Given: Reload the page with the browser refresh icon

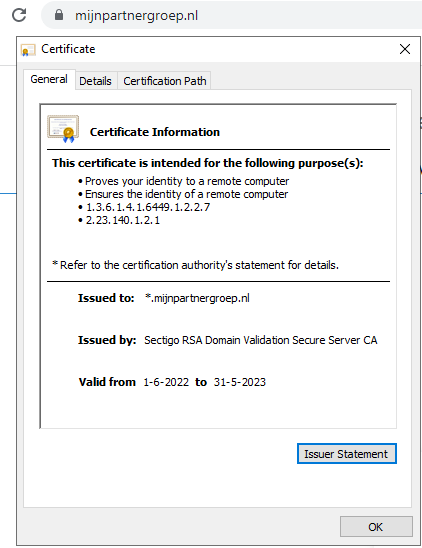Looking at the screenshot, I should (19, 15).
